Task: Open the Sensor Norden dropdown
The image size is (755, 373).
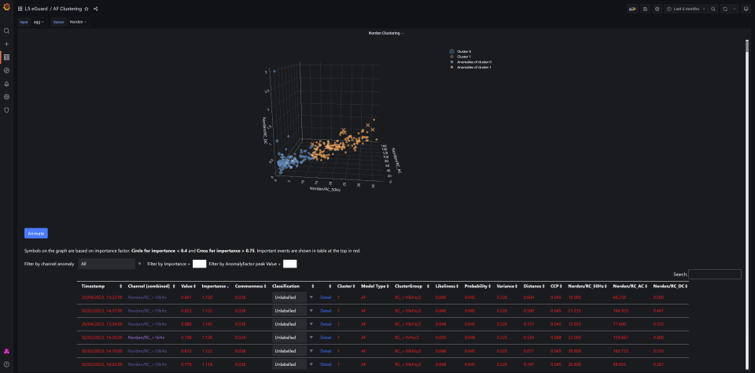Action: (78, 22)
